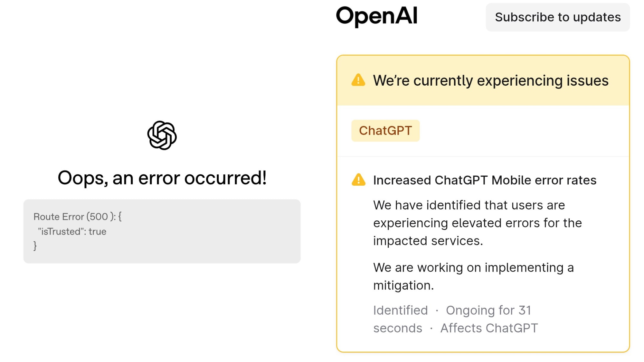Expand the Increased ChatGPT Mobile error rates incident
The image size is (644, 362).
(484, 180)
